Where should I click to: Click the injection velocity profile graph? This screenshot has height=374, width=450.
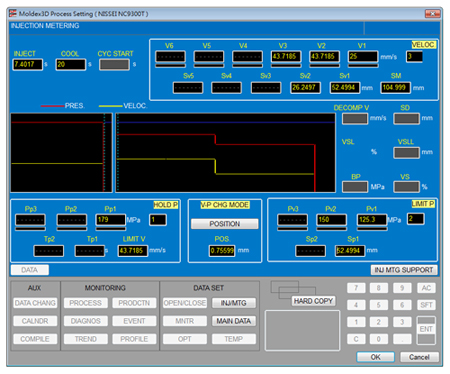(x=225, y=153)
